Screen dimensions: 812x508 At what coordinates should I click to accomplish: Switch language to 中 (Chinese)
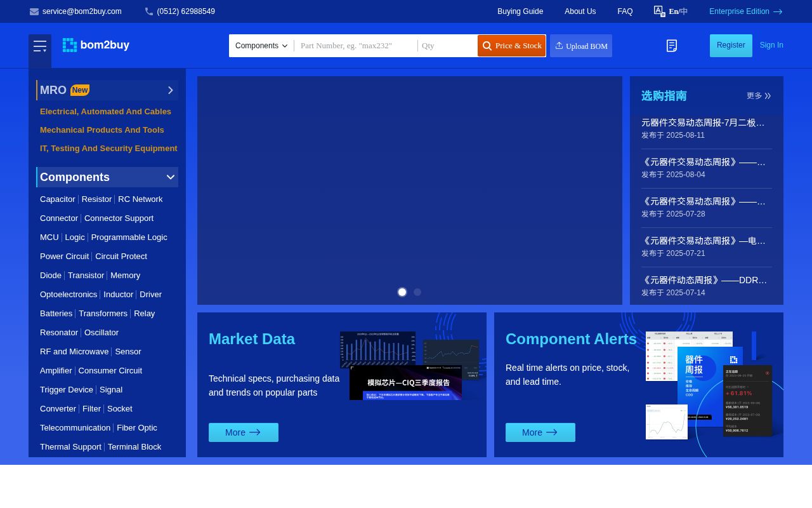683,11
